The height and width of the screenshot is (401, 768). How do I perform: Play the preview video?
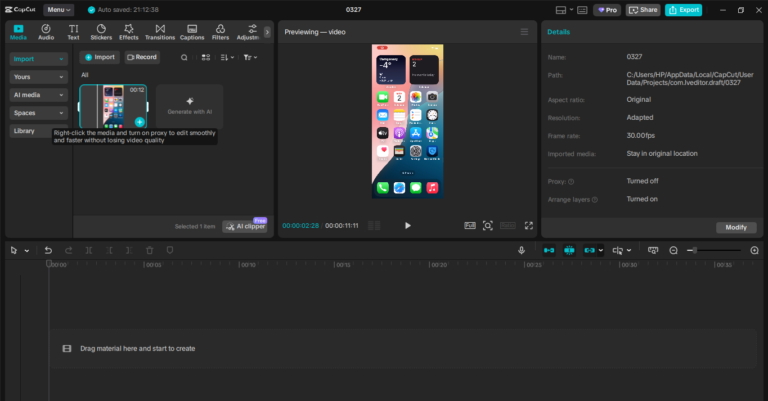tap(408, 226)
